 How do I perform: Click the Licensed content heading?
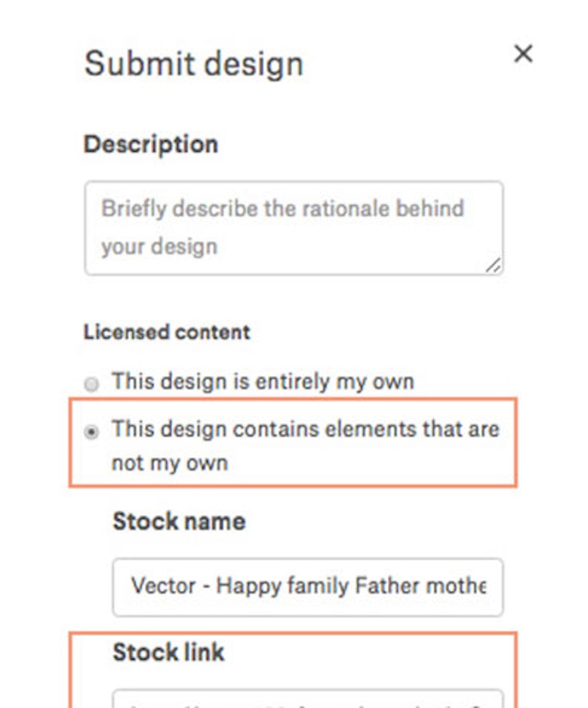167,333
